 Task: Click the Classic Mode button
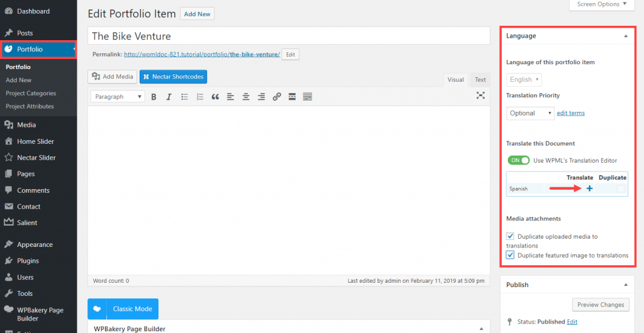point(123,308)
